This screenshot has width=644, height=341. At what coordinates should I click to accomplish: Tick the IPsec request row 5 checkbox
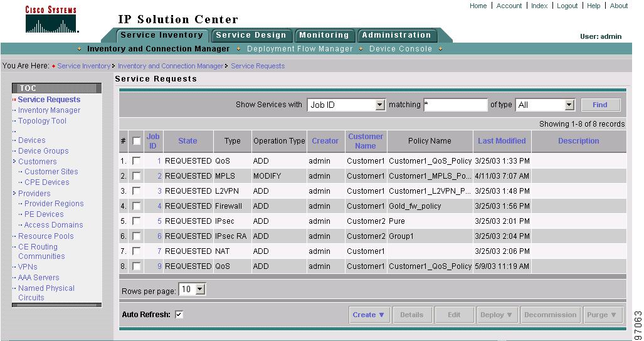[x=136, y=221]
